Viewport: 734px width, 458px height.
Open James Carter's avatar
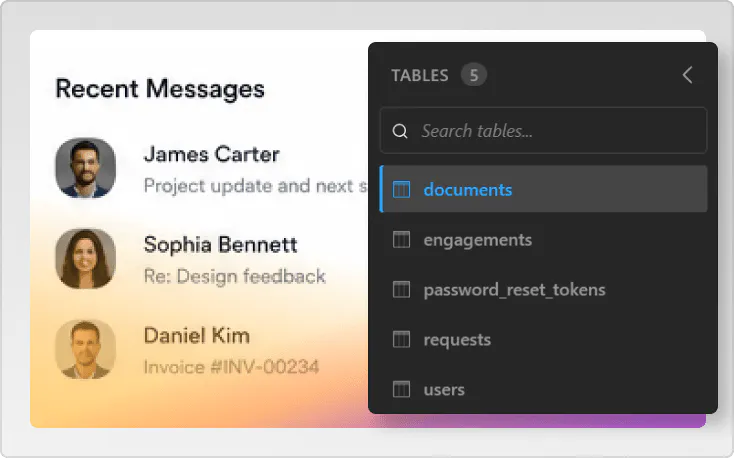point(85,168)
